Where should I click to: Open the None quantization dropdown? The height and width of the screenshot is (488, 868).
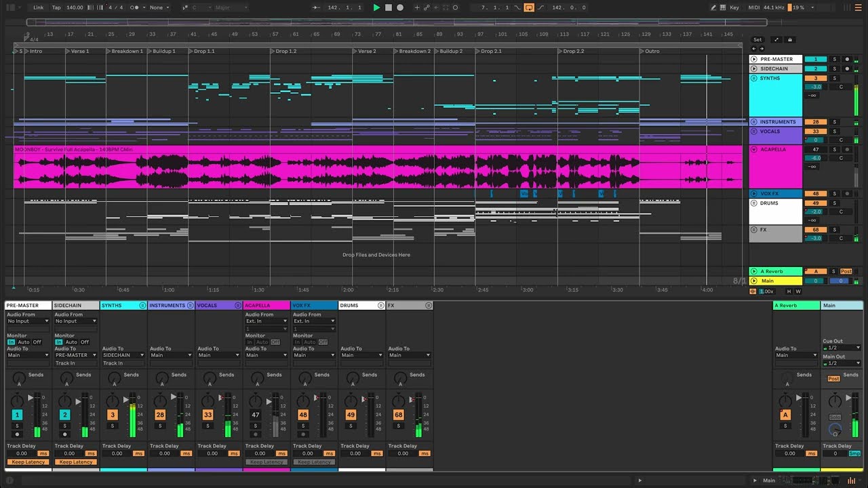(x=159, y=7)
